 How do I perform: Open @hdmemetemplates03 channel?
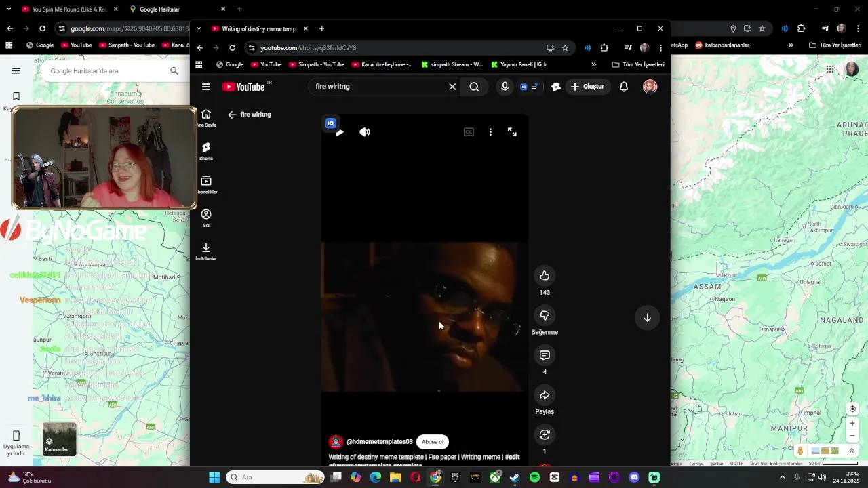(x=379, y=442)
